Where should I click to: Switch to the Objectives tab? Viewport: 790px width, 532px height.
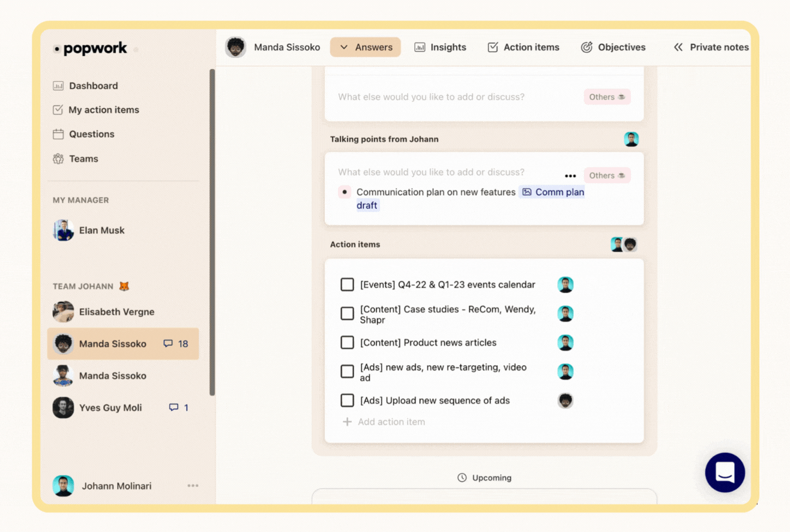(x=614, y=47)
